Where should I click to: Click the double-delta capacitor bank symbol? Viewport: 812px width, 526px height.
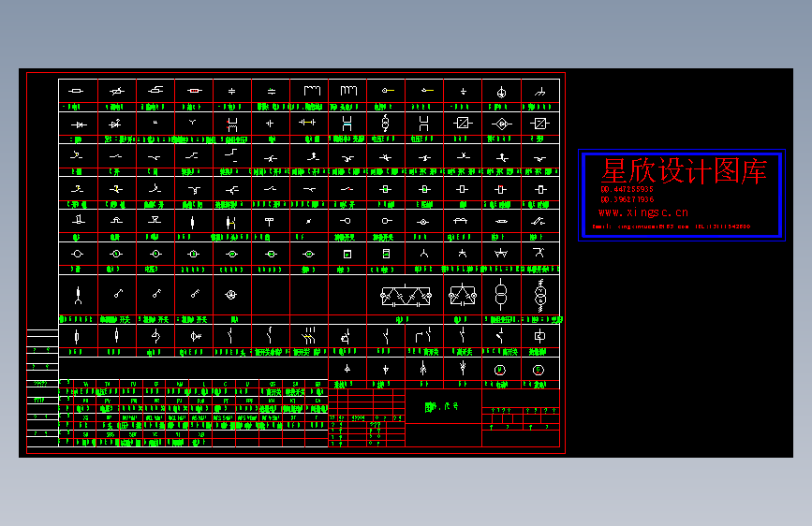(406, 296)
